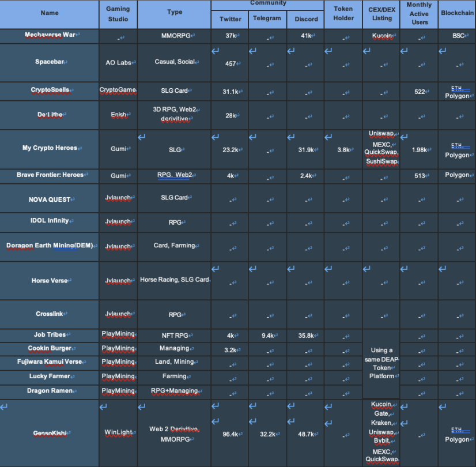Select the "35.8k" Discord value

click(x=307, y=336)
